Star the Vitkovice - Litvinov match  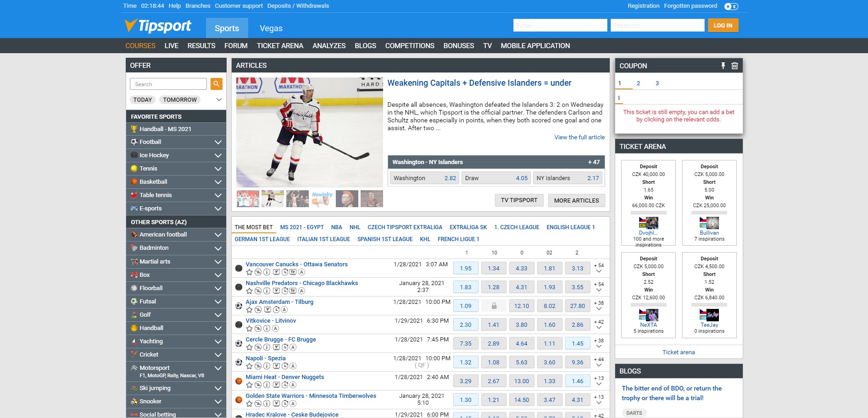(x=249, y=329)
